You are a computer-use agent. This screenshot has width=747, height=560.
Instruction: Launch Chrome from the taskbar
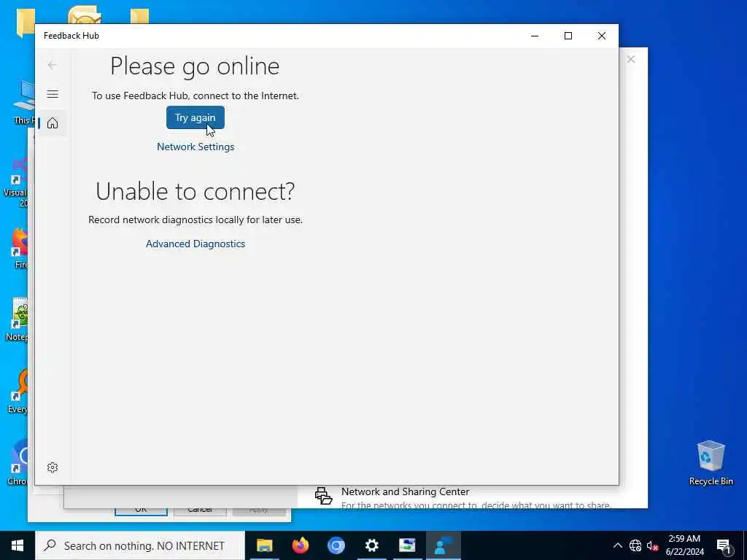click(336, 545)
